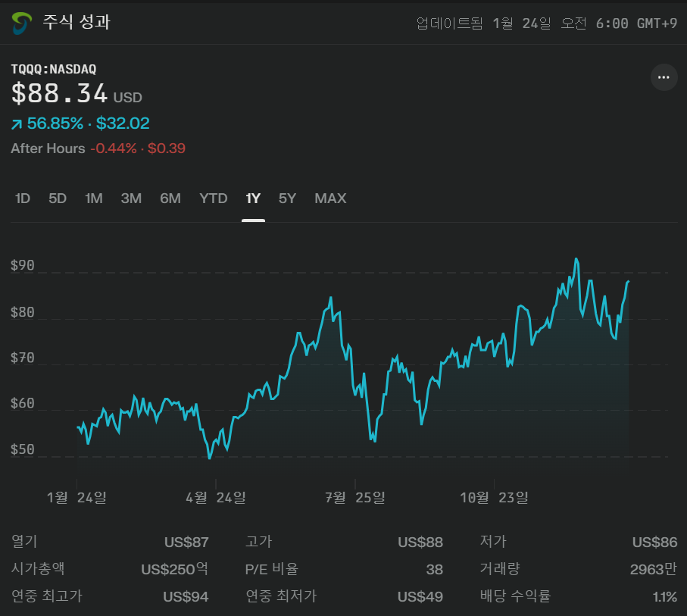Image resolution: width=687 pixels, height=616 pixels.
Task: Click the $88.34 price value
Action: pyautogui.click(x=60, y=93)
